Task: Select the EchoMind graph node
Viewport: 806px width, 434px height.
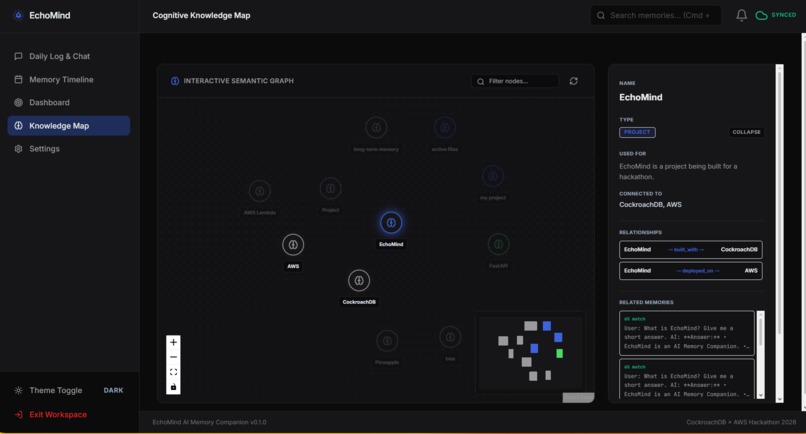Action: coord(391,223)
